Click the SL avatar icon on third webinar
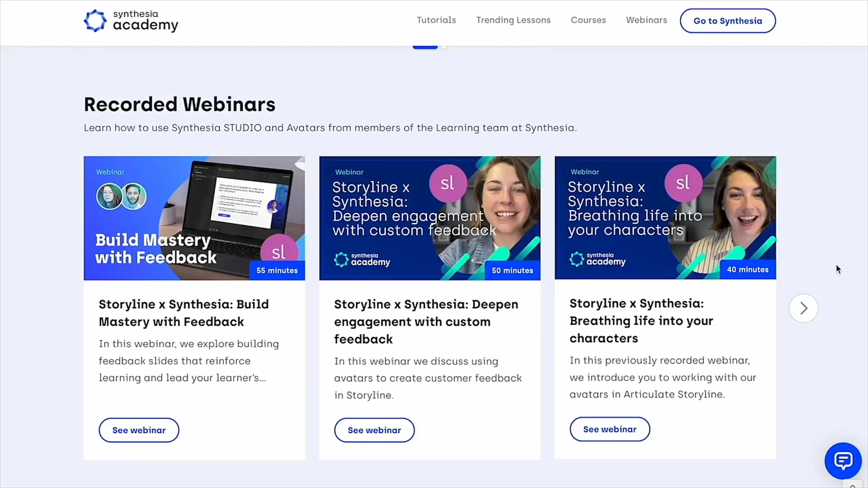 (683, 183)
